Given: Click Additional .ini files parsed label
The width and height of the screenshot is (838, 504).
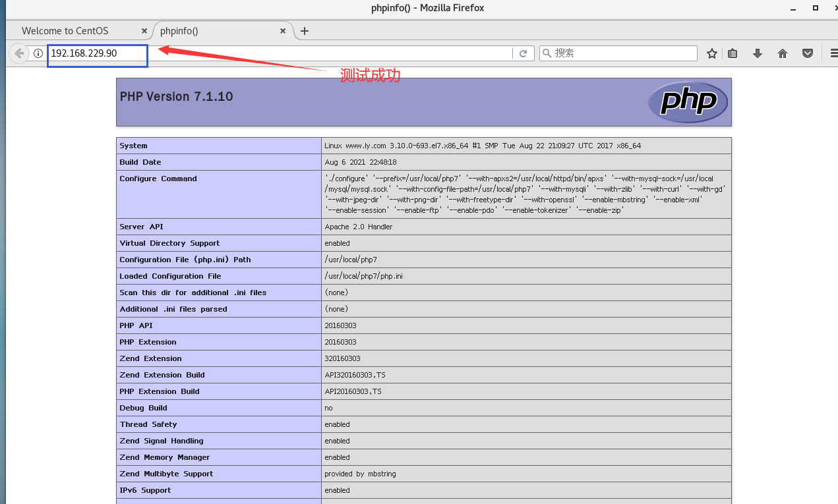Looking at the screenshot, I should (173, 309).
